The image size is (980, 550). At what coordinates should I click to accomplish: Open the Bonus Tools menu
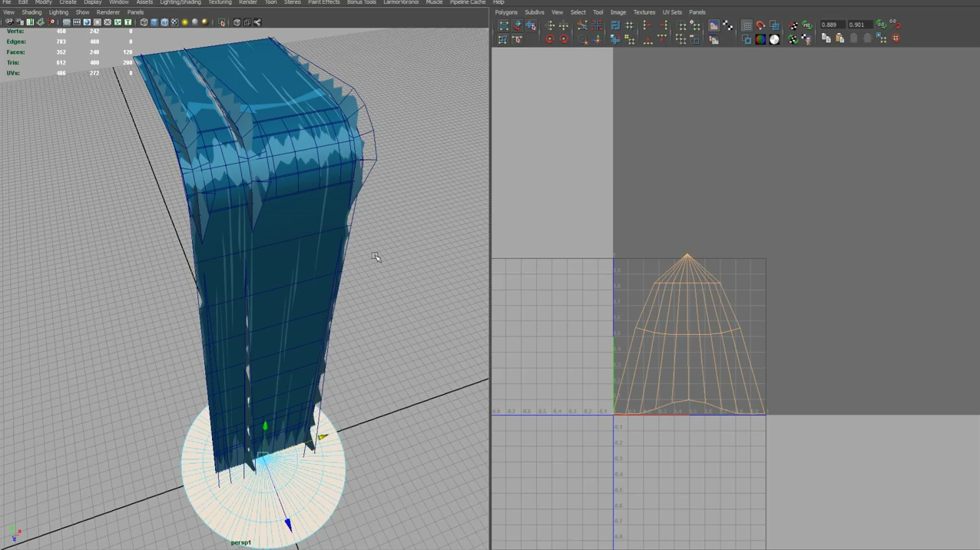pos(361,3)
